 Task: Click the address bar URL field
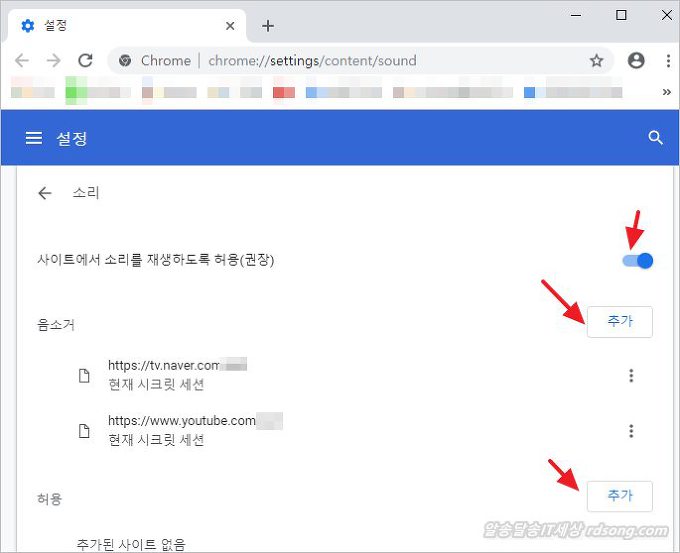click(390, 61)
